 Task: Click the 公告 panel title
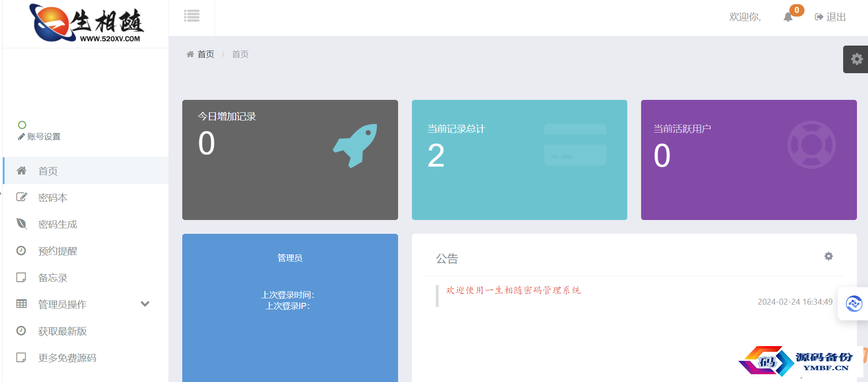point(447,259)
